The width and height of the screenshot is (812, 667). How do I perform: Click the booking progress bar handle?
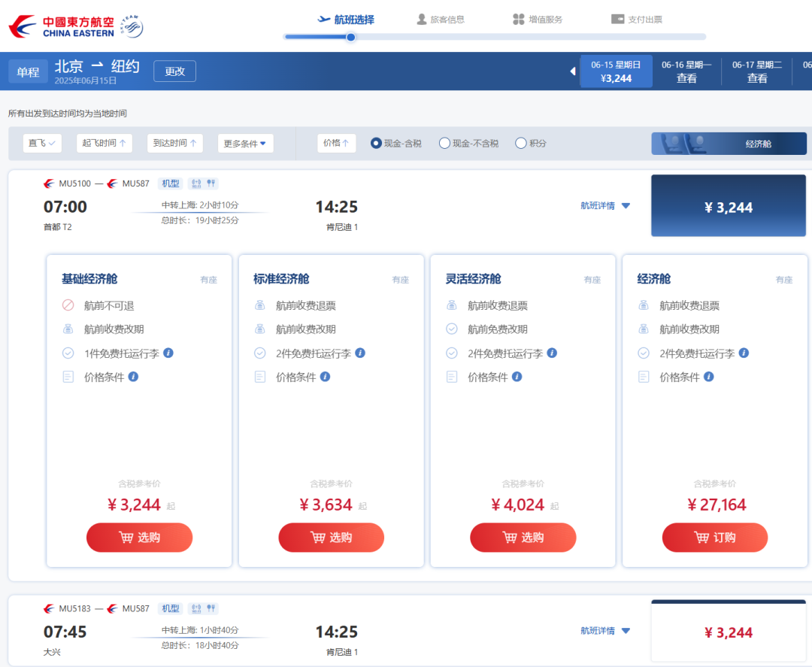coord(350,36)
